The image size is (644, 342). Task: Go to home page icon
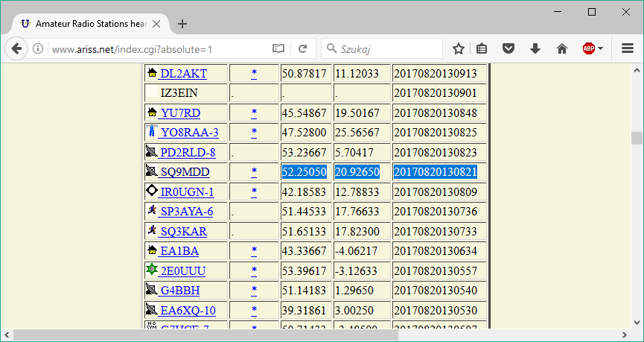point(562,49)
